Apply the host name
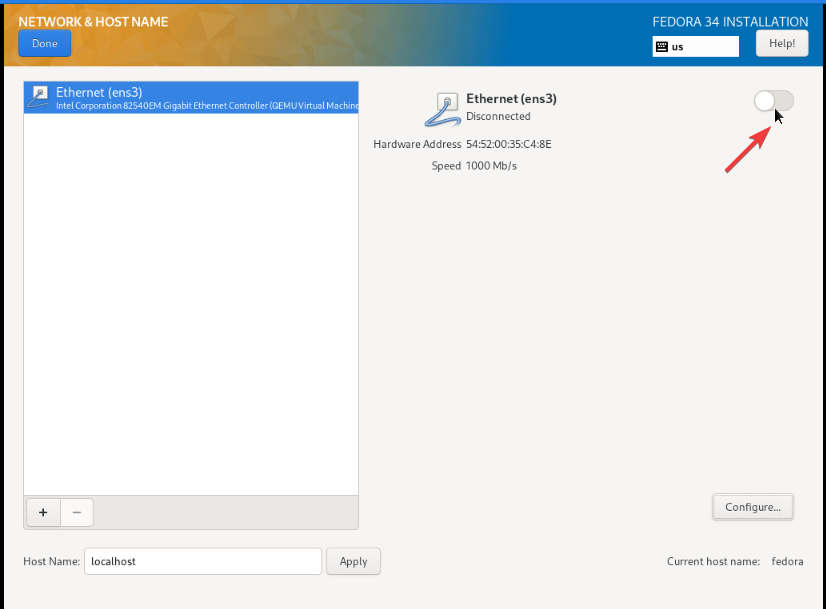The image size is (826, 609). pyautogui.click(x=353, y=561)
